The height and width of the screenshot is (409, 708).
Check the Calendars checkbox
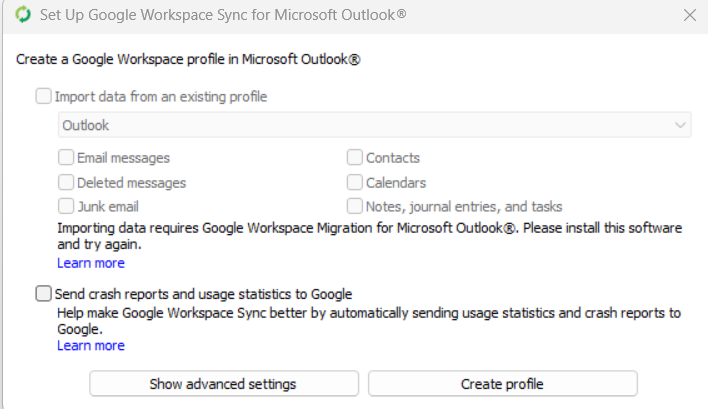pyautogui.click(x=354, y=182)
